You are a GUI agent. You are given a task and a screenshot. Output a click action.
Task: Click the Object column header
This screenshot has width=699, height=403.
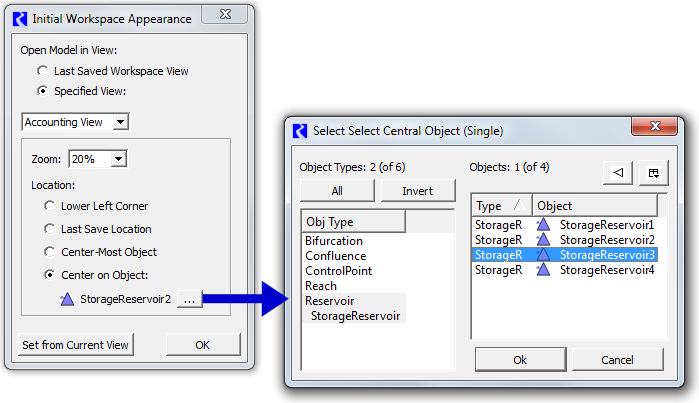(x=595, y=206)
